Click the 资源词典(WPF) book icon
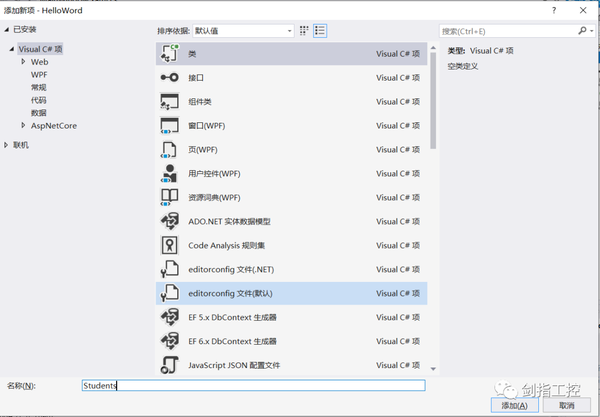 click(170, 197)
